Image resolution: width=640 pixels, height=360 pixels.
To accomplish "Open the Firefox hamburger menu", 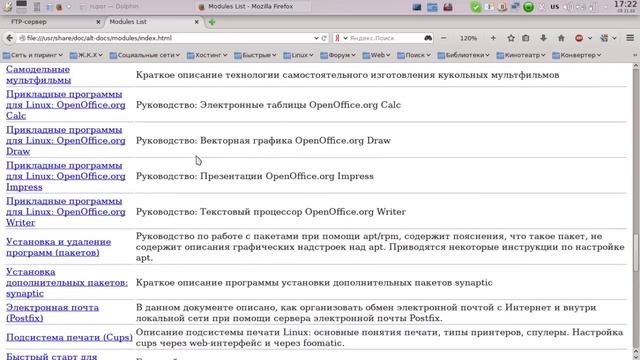I will pos(630,38).
